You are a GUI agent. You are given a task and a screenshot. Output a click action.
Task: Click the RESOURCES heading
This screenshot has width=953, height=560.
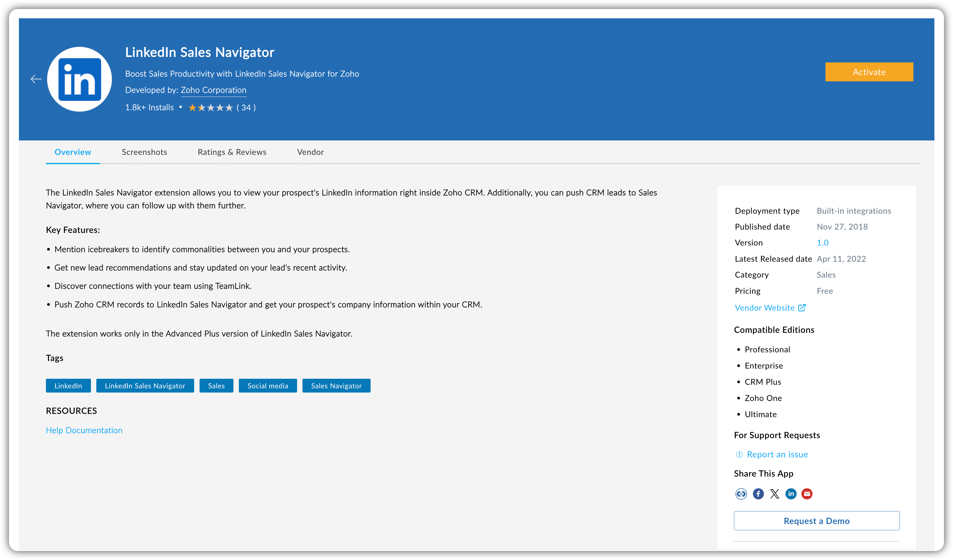[71, 411]
